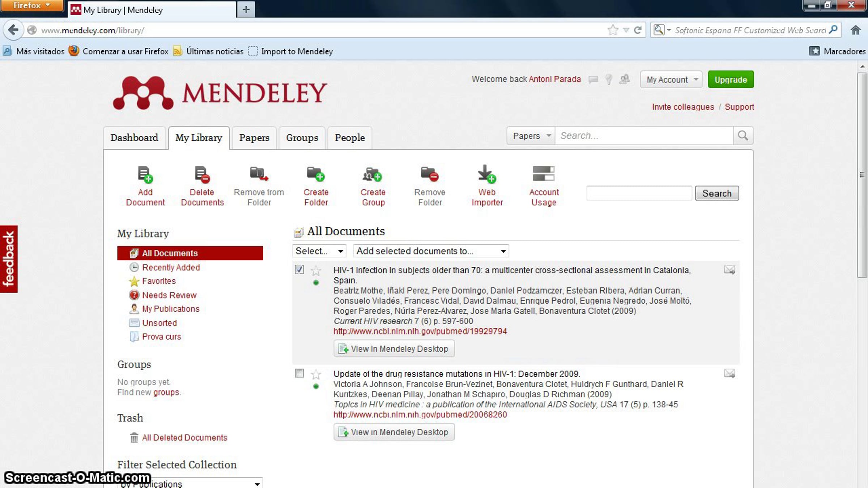This screenshot has width=868, height=488.
Task: Expand the URL bar history dropdown arrow
Action: point(626,30)
